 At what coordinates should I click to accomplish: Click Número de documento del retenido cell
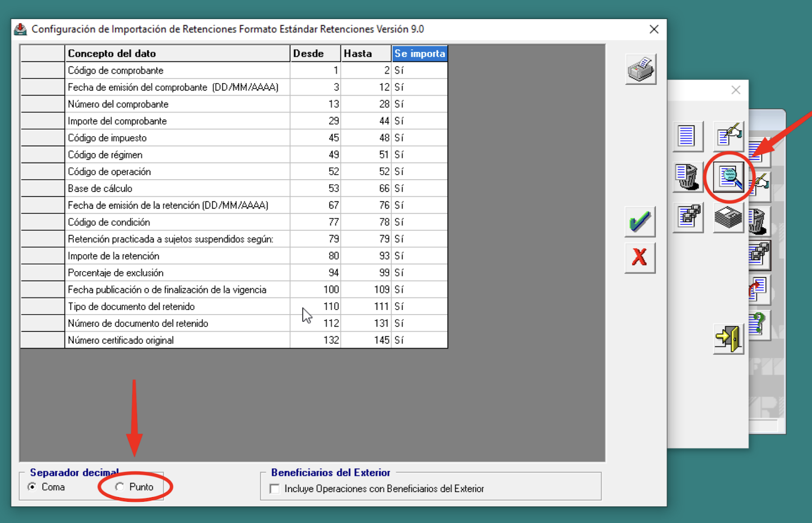(x=178, y=323)
